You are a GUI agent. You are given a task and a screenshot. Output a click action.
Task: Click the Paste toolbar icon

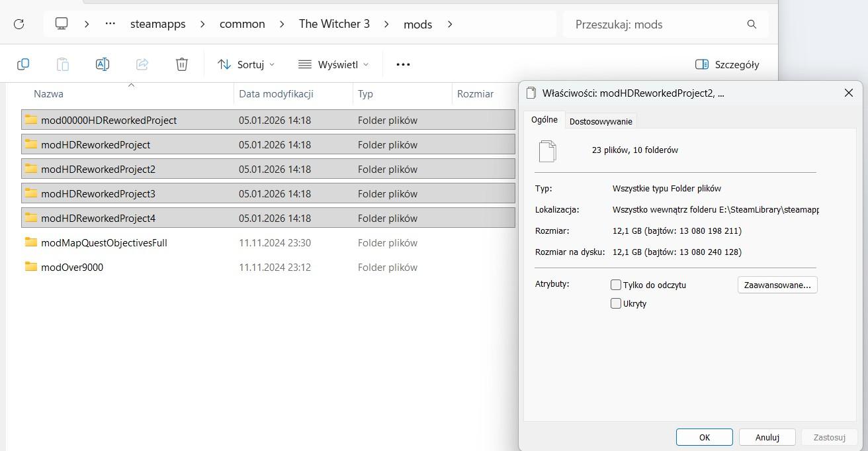click(62, 64)
